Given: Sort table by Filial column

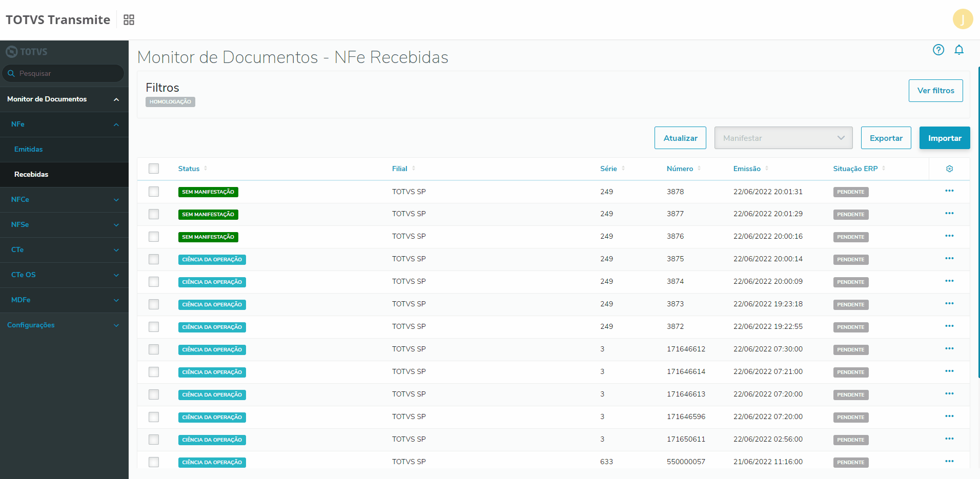Looking at the screenshot, I should [x=404, y=169].
